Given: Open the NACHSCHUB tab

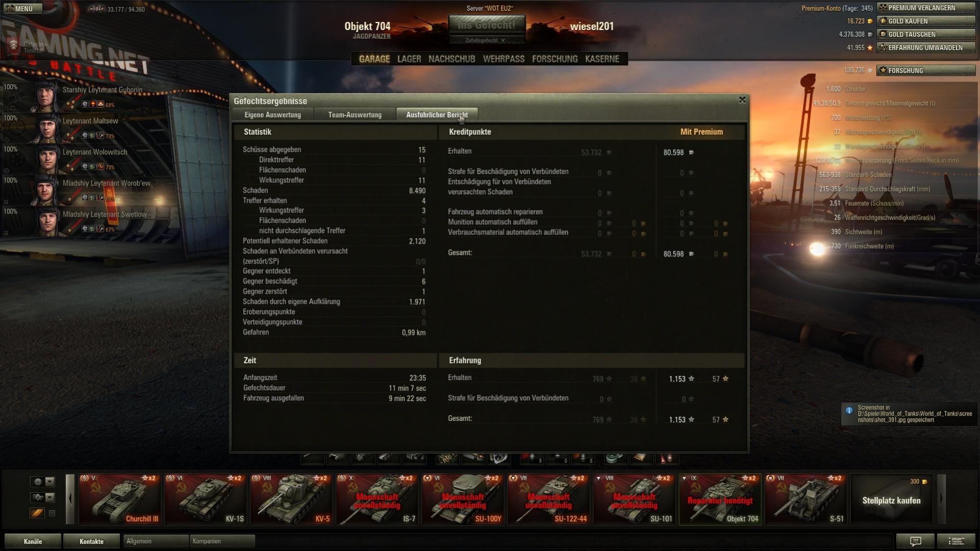Looking at the screenshot, I should tap(451, 59).
